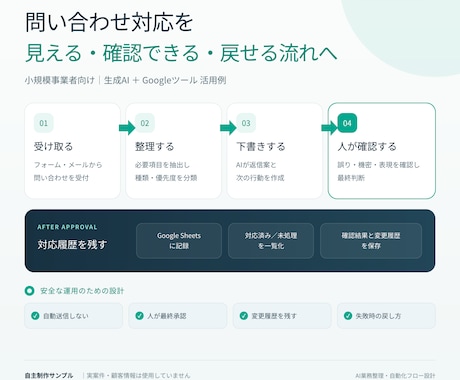Click the green checkmark next to 自動送信しない
This screenshot has width=460, height=380.
pos(35,316)
